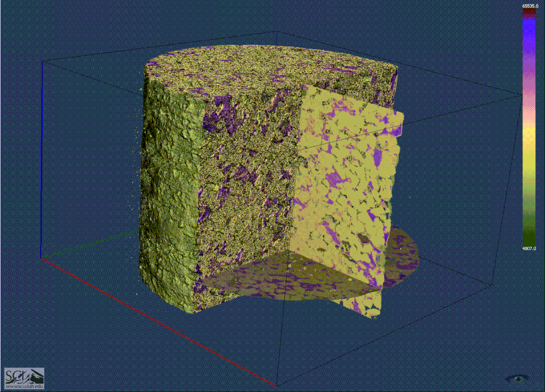The image size is (545, 392).
Task: Click the 65535.0 maximum value label
Action: (529, 5)
